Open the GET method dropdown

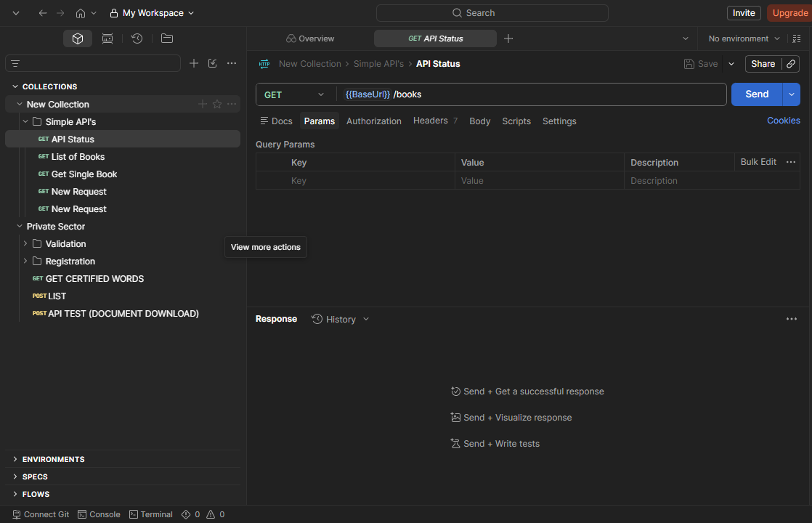(x=294, y=94)
